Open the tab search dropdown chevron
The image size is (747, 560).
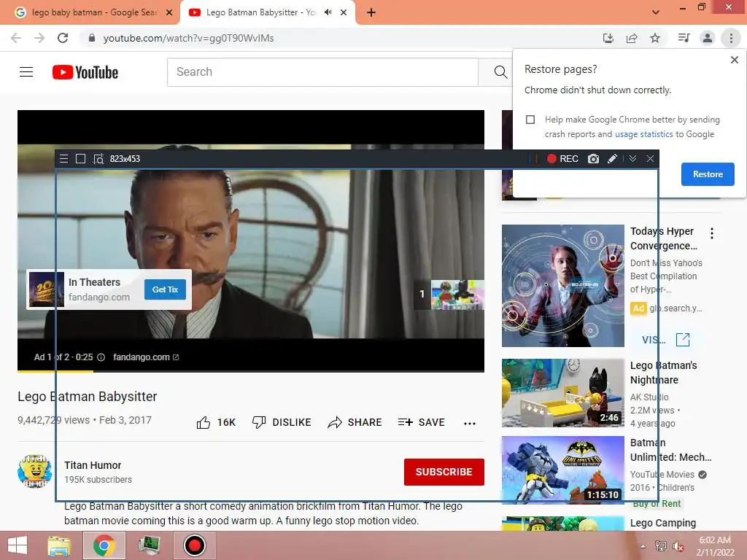click(x=656, y=12)
